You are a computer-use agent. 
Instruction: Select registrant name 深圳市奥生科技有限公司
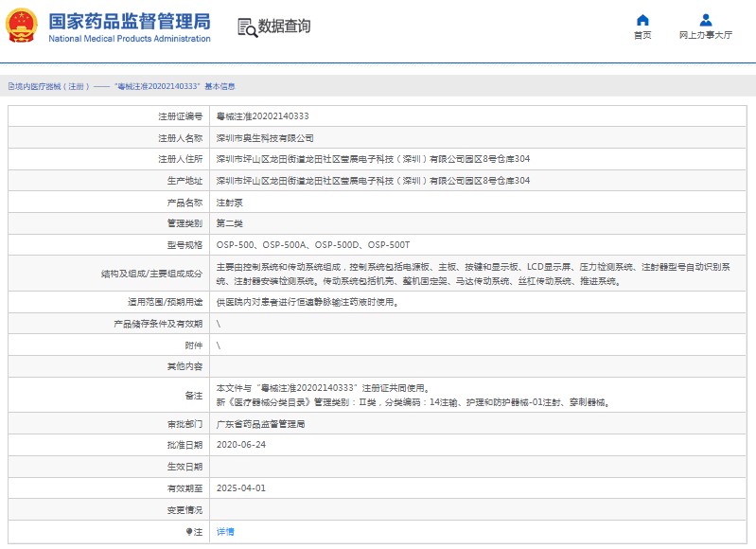coord(265,138)
